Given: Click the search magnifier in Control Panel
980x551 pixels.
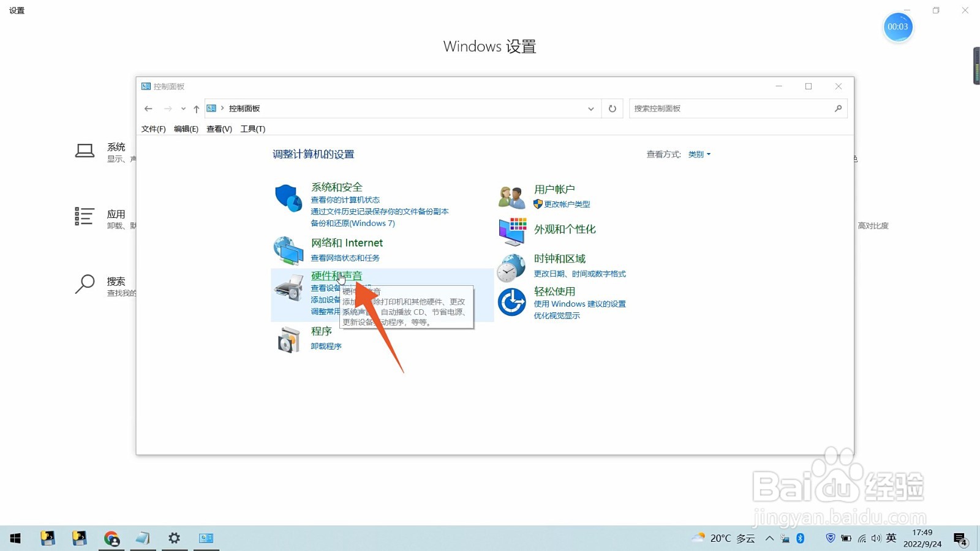Looking at the screenshot, I should click(x=838, y=108).
